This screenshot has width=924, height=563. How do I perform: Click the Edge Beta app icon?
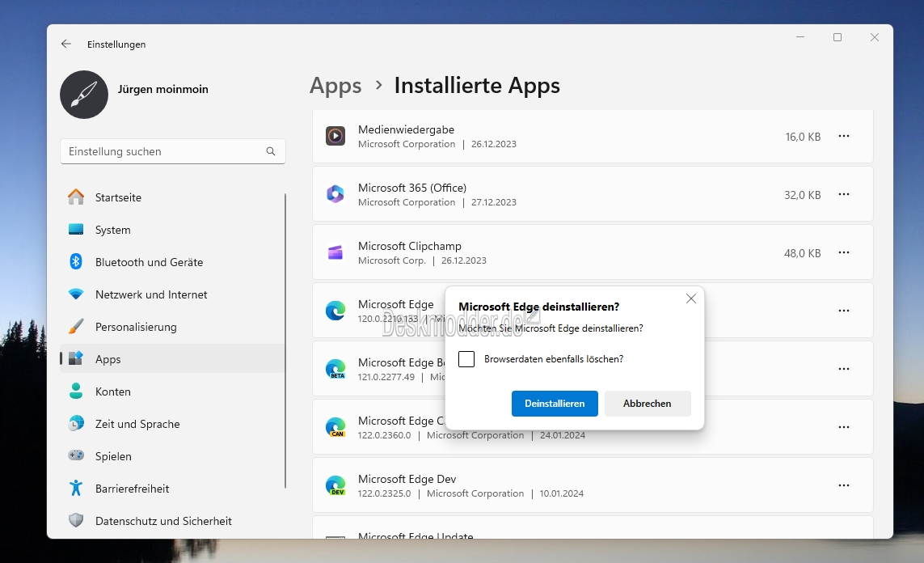[x=335, y=368]
